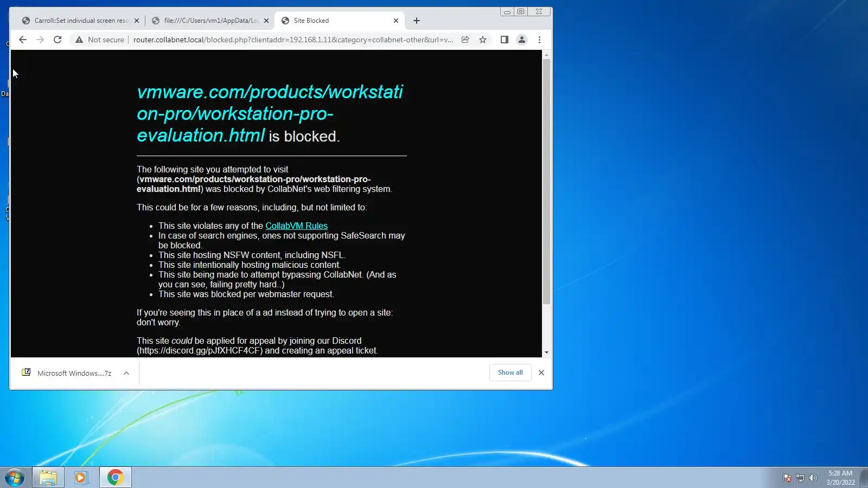868x488 pixels.
Task: Click 'This could be for a few reasons' text
Action: (252, 207)
